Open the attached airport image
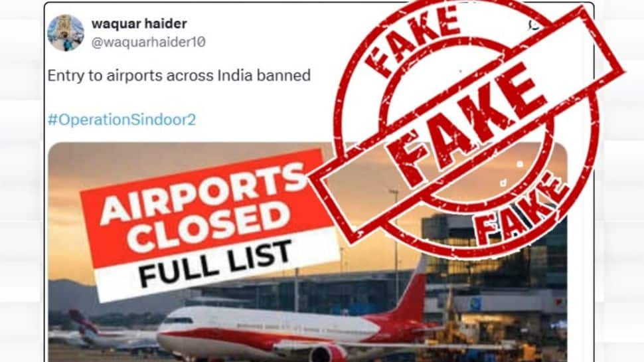 (307, 252)
